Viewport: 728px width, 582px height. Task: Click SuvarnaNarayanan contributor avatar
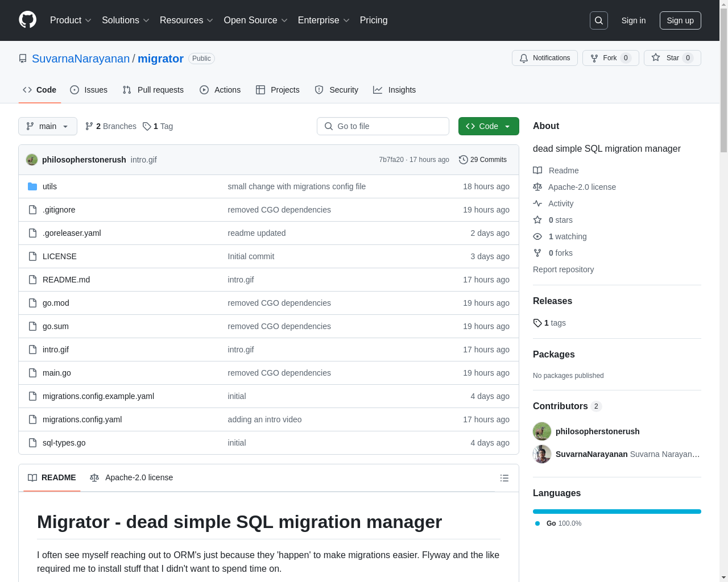click(542, 454)
